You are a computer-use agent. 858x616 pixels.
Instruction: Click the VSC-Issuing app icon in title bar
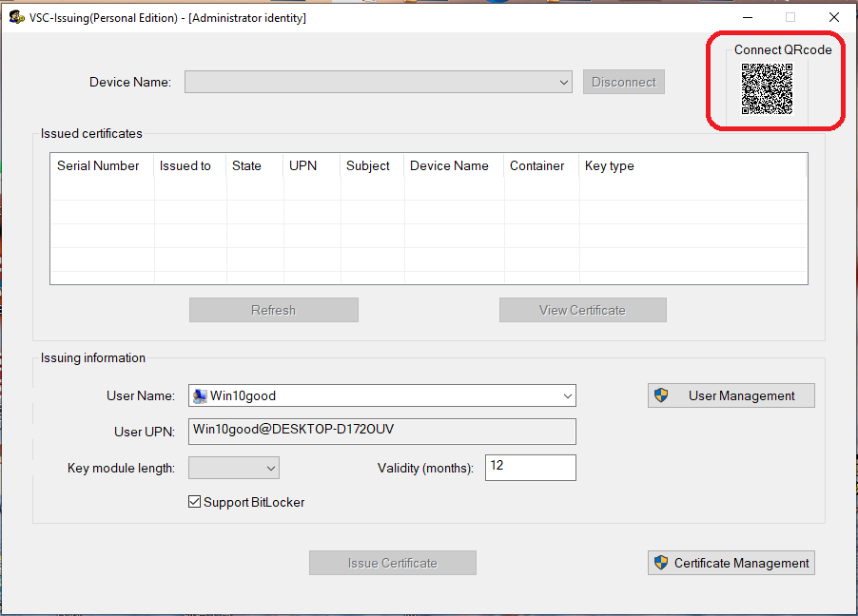tap(16, 17)
